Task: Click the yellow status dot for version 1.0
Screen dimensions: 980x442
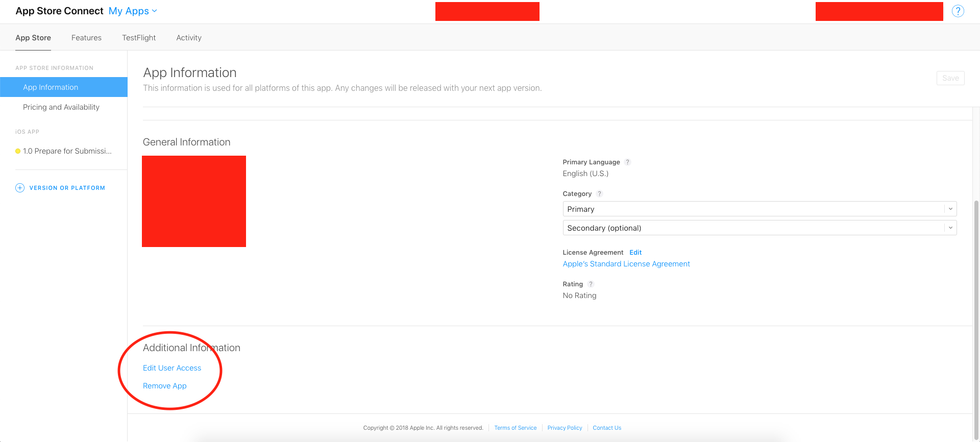Action: (18, 151)
